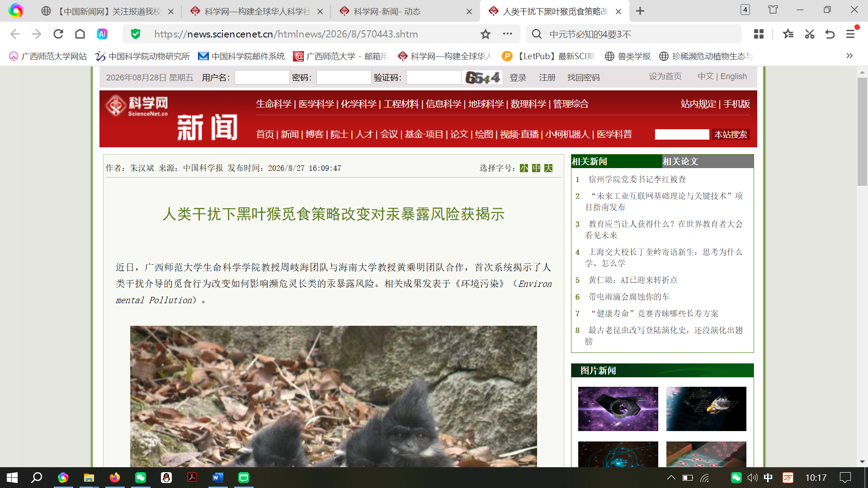Open the address bar more options

tap(508, 34)
